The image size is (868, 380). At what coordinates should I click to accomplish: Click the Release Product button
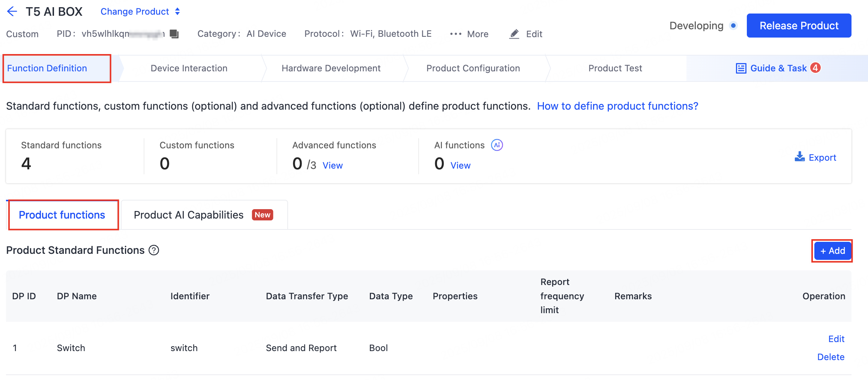[x=799, y=26]
